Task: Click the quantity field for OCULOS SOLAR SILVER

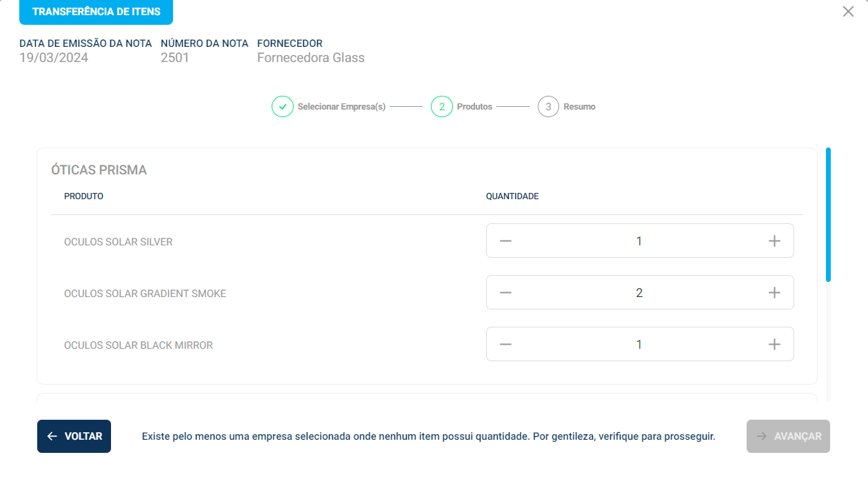Action: [639, 241]
